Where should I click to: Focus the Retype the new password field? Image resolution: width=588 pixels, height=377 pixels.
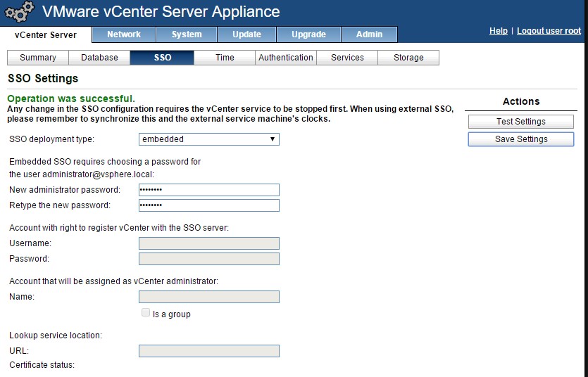[209, 205]
